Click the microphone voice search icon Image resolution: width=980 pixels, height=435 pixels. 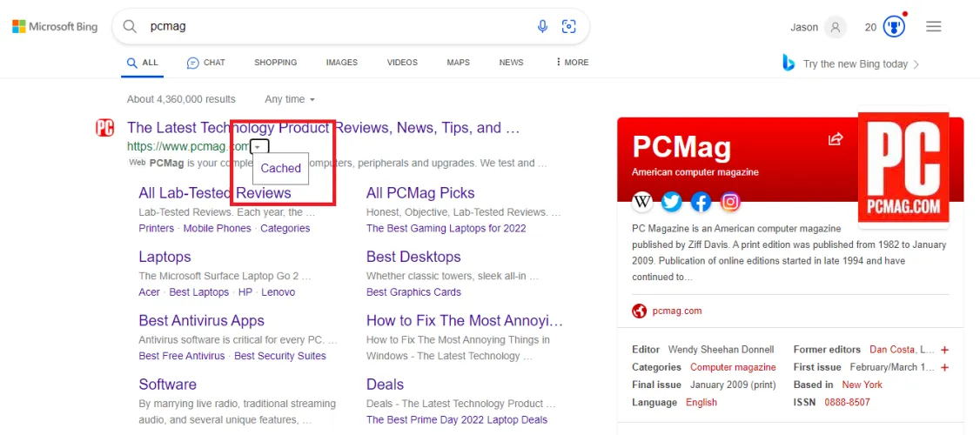click(x=542, y=27)
